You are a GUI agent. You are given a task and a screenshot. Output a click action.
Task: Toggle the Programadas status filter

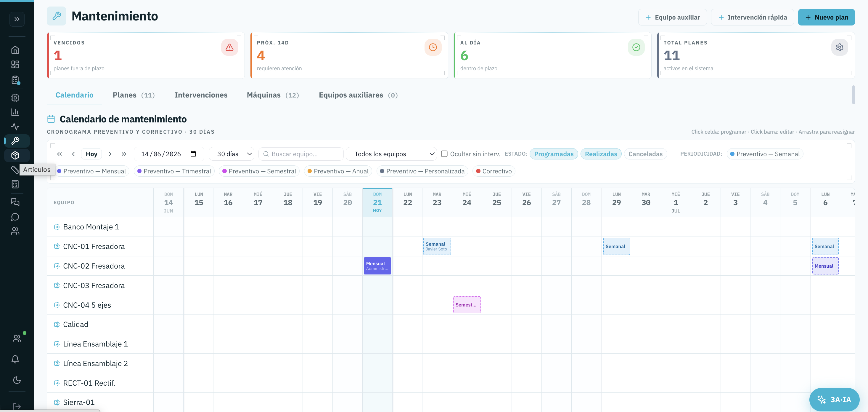point(554,154)
